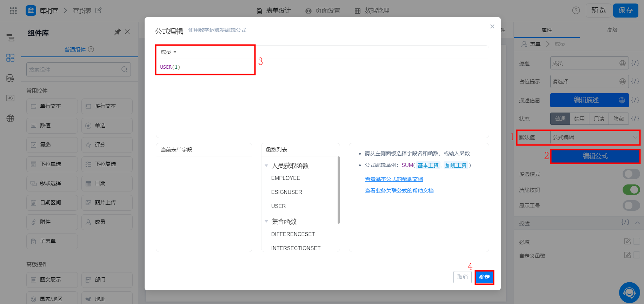
Task: Open the JS panel sidebar icon
Action: 11,98
